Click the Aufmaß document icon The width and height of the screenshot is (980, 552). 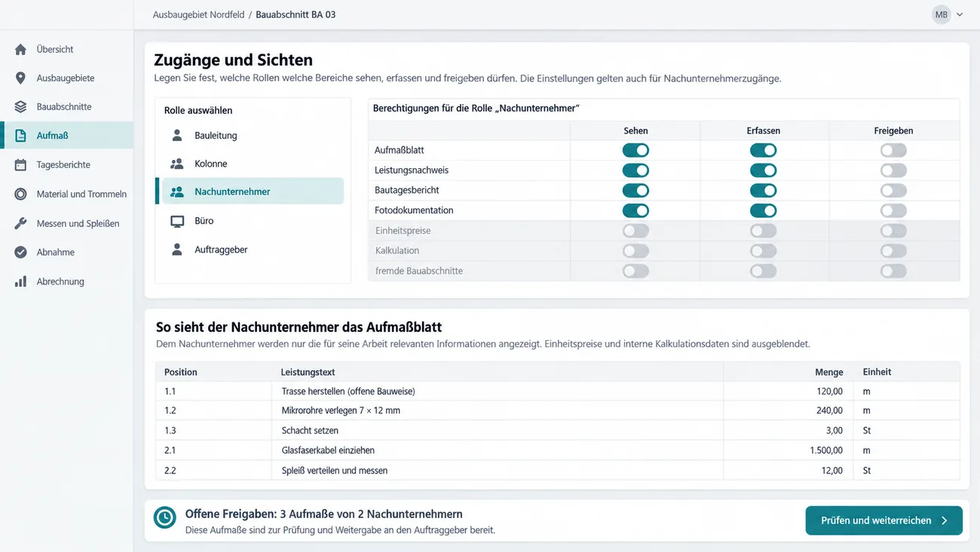tap(20, 136)
